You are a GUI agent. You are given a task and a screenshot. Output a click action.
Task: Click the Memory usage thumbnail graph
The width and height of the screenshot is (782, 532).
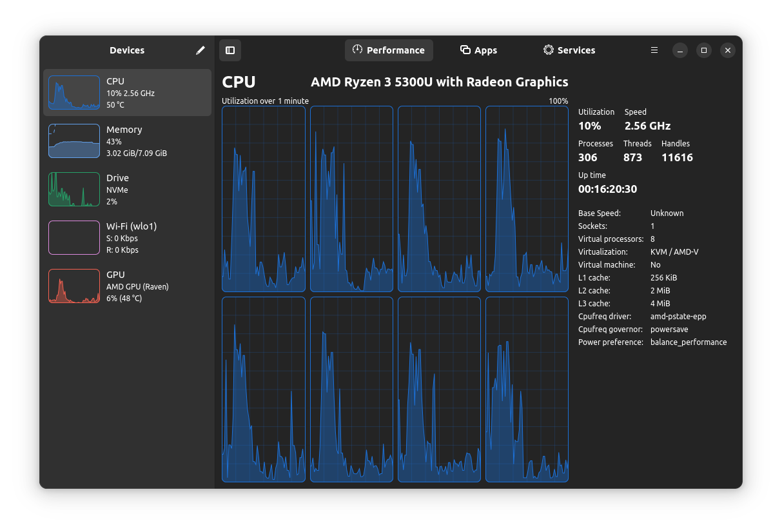tap(73, 141)
